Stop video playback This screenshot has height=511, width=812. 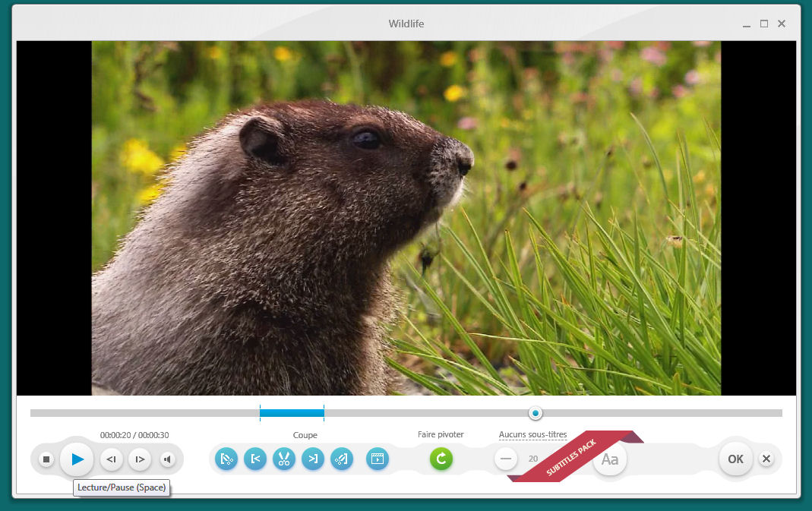click(46, 459)
